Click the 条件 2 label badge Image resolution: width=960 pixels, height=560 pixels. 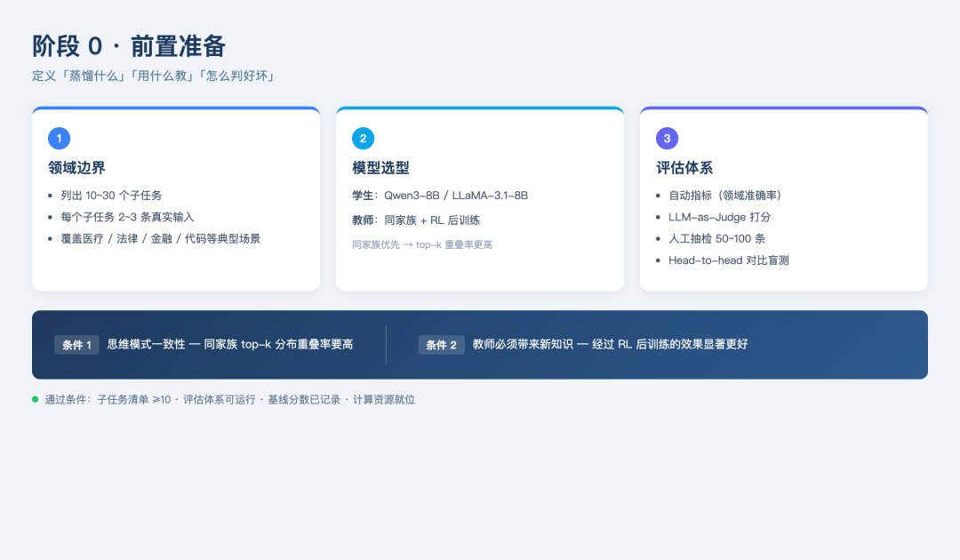(442, 345)
